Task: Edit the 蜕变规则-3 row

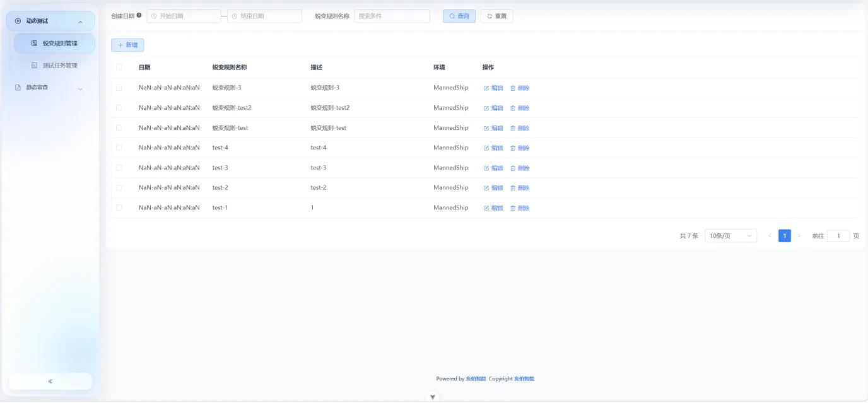Action: click(x=493, y=88)
